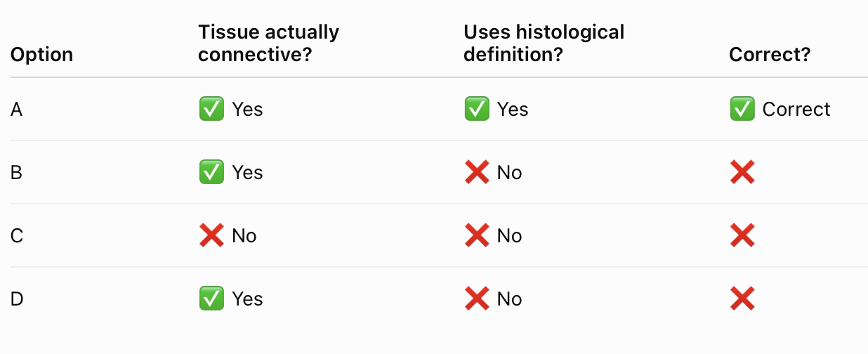
Task: Click red X under Uses histological definition, row B
Action: pos(477,172)
